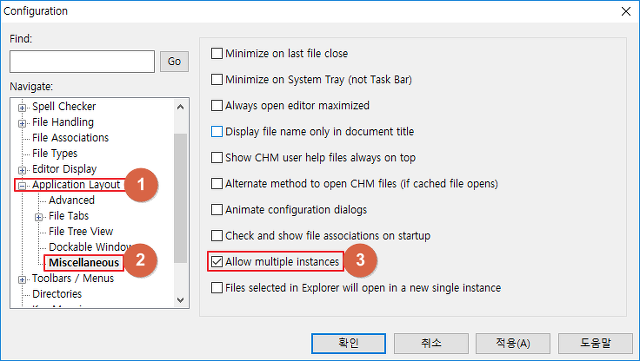Confirm with the 확인 button
Screen dimensions: 640x361
click(x=348, y=343)
